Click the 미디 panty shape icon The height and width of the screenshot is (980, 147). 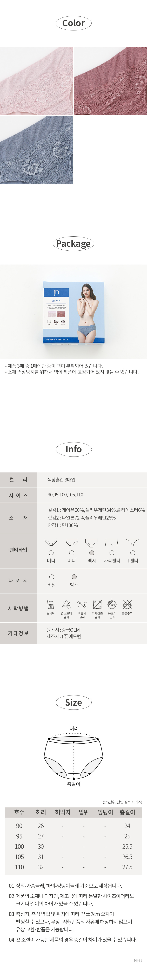click(x=71, y=542)
